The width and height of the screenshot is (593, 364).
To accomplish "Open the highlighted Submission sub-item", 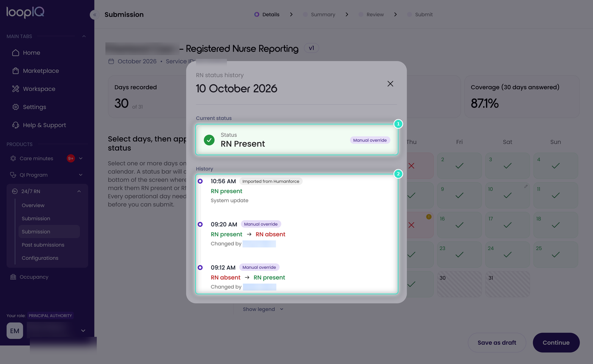I will pyautogui.click(x=49, y=232).
